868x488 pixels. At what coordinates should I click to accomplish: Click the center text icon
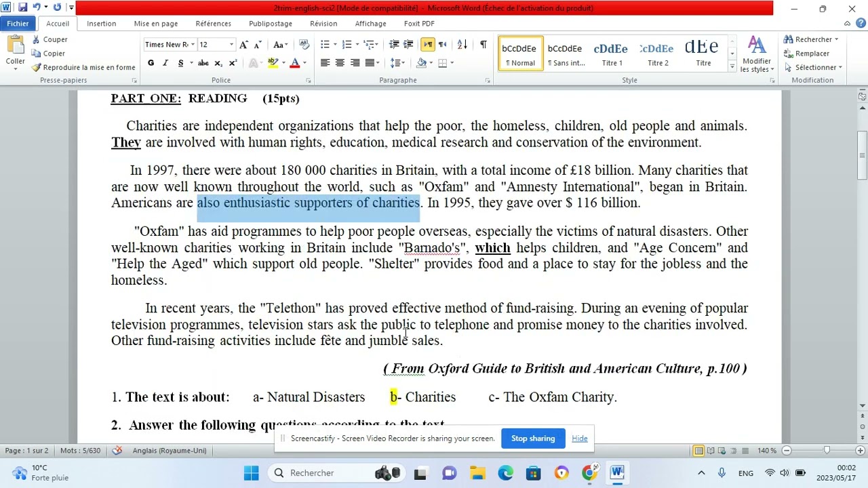340,63
